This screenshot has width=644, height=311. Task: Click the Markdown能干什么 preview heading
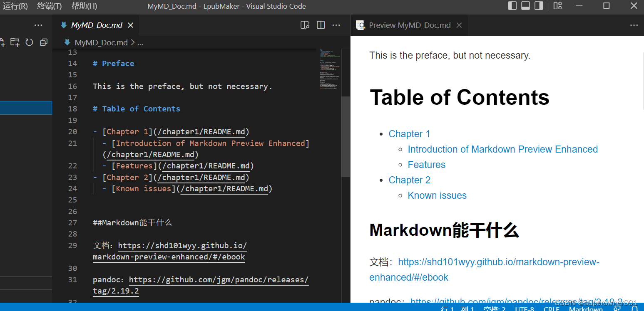point(444,230)
